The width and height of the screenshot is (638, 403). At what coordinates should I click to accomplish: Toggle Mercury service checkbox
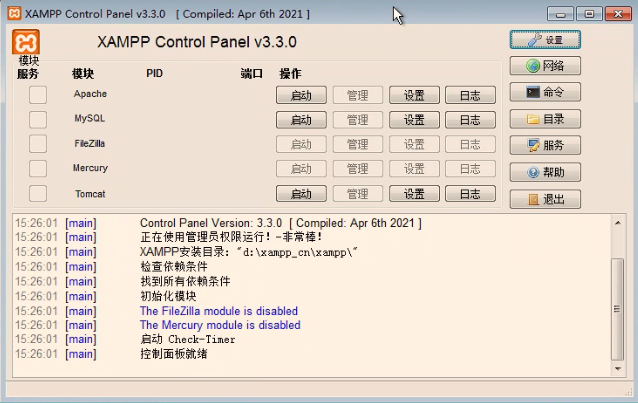(x=38, y=169)
